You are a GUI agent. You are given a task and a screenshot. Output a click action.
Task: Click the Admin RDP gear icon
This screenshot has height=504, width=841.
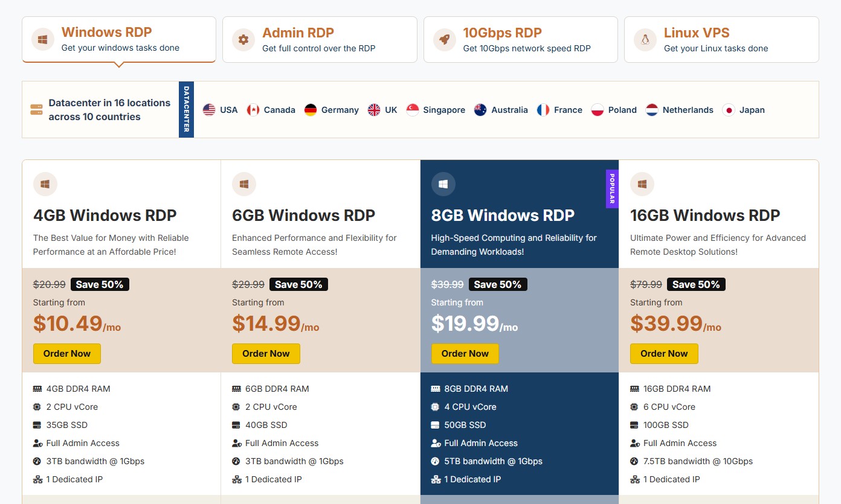click(243, 39)
